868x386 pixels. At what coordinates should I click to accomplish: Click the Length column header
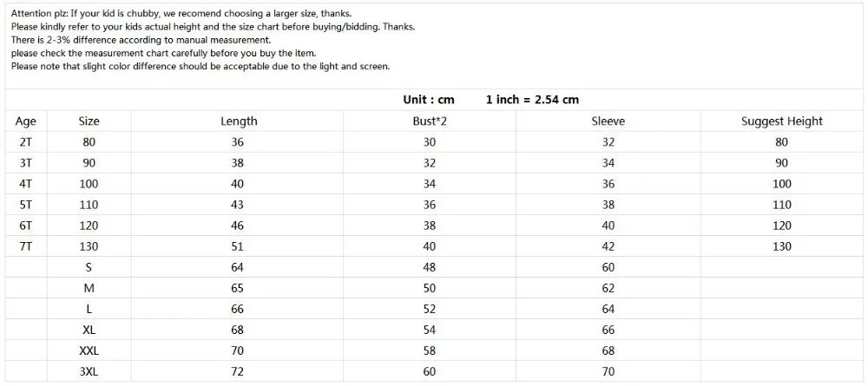(239, 121)
